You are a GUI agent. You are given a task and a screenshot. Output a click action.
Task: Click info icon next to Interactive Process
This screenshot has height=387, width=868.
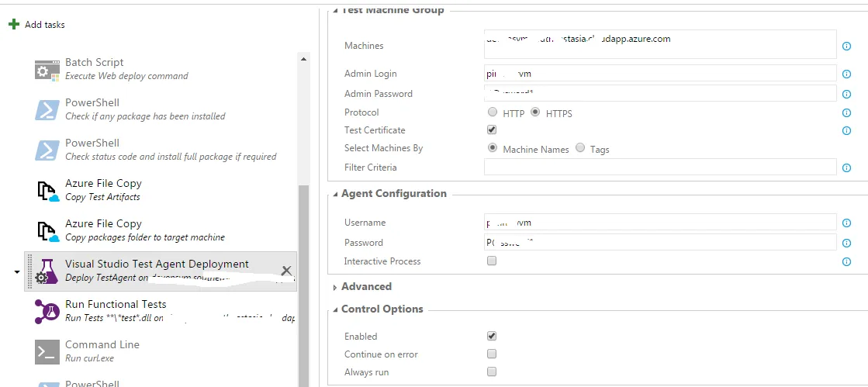coord(846,262)
